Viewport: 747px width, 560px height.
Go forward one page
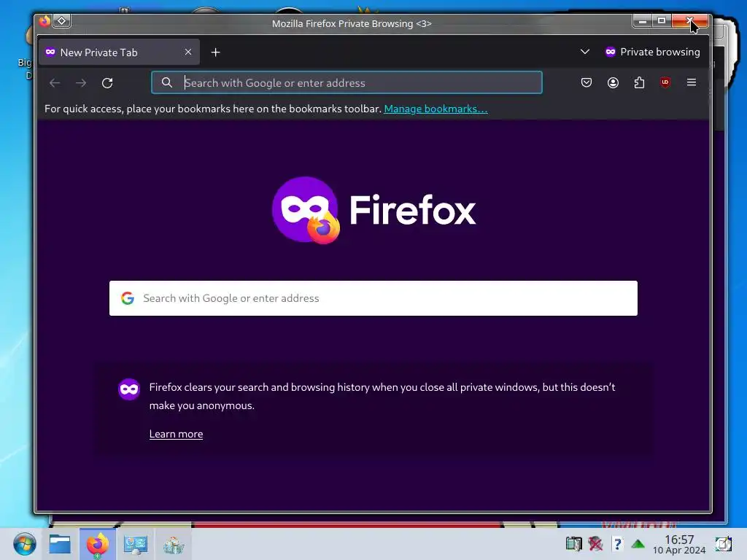pyautogui.click(x=81, y=83)
